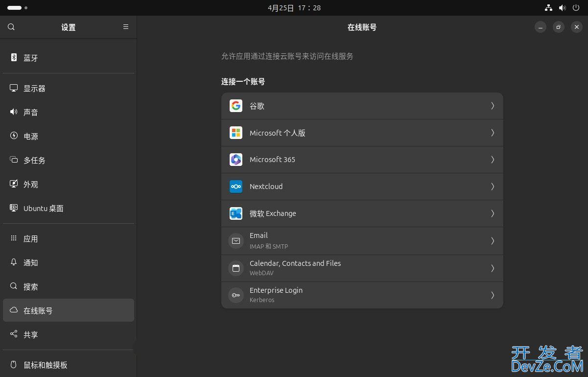
Task: Click the 多任务 icon in sidebar
Action: tap(14, 160)
